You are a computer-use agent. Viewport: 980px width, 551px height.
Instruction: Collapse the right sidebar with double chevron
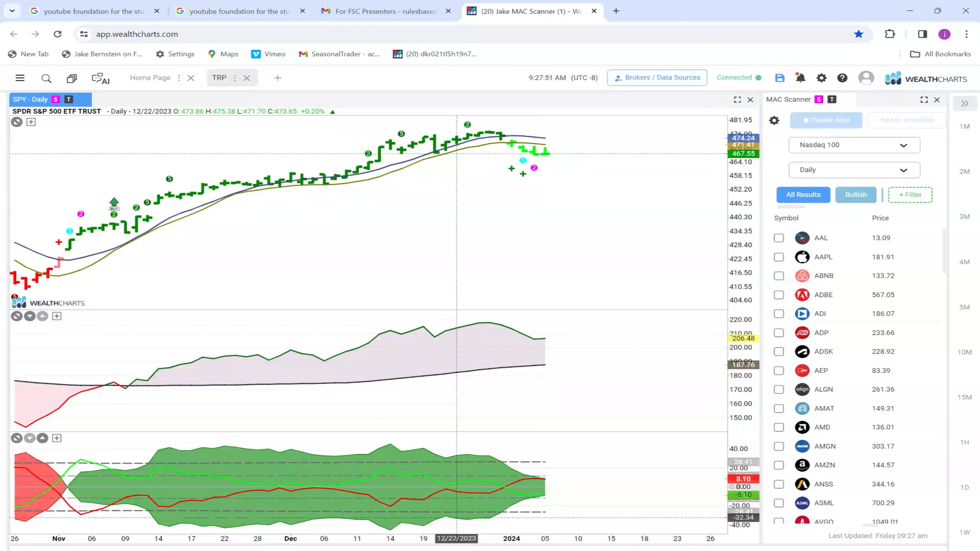pos(965,104)
